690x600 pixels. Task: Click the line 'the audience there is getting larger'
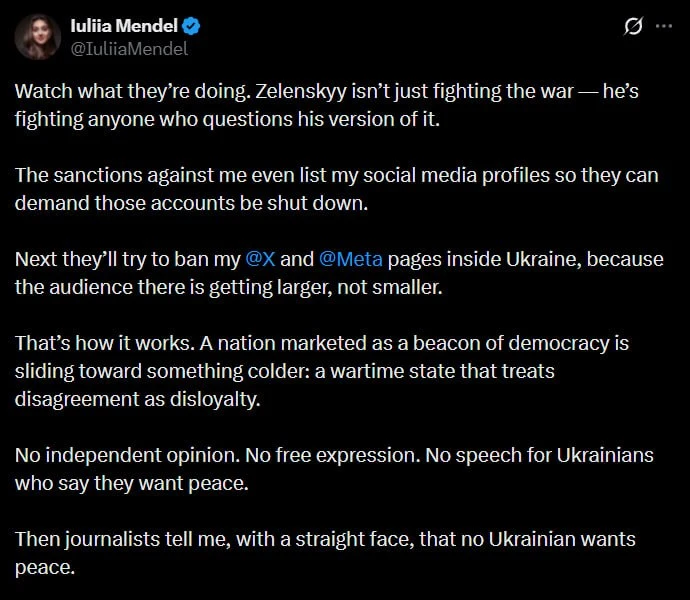228,287
